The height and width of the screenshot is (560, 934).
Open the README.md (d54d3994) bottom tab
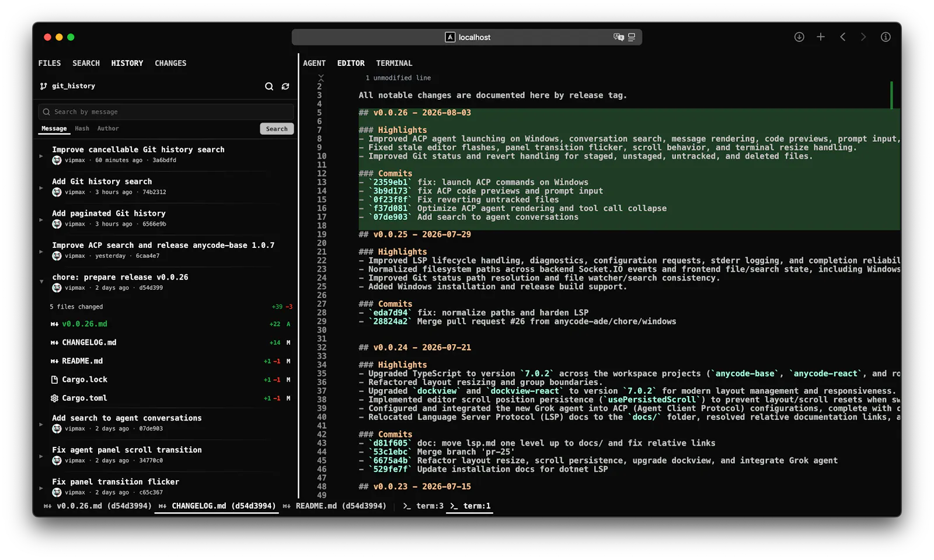point(335,506)
